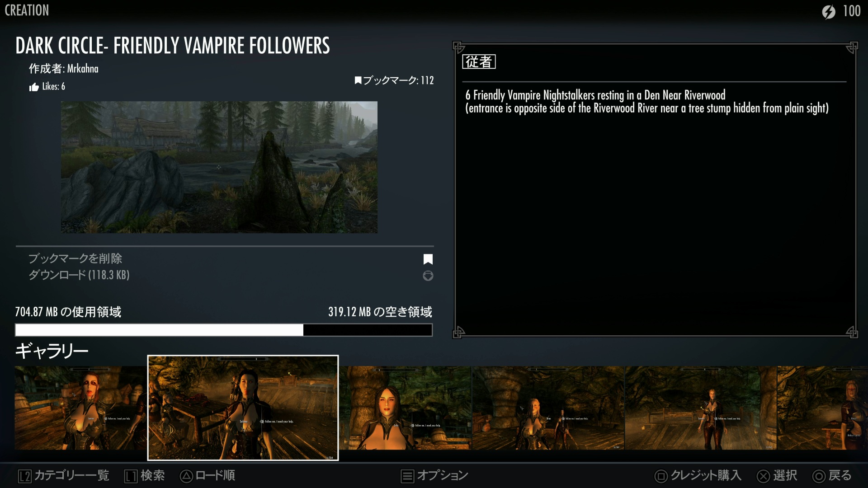Click the credits value 100
Image resolution: width=868 pixels, height=488 pixels.
[x=852, y=11]
